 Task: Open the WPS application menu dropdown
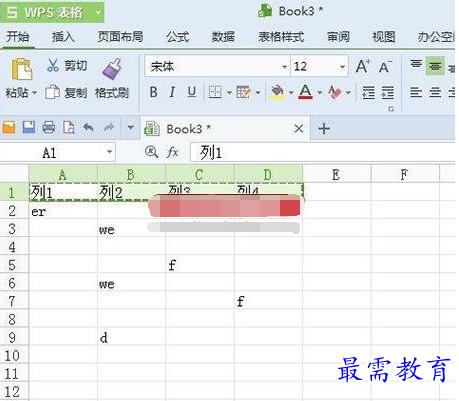click(x=98, y=13)
